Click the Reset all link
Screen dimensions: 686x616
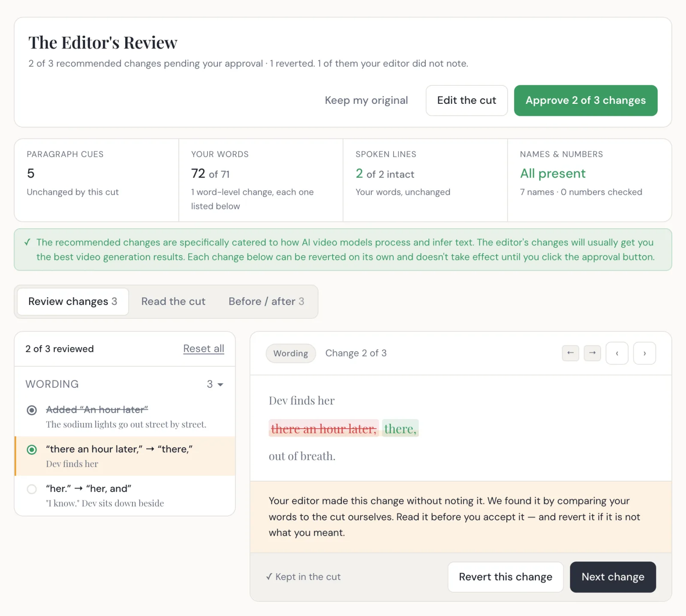(x=204, y=349)
